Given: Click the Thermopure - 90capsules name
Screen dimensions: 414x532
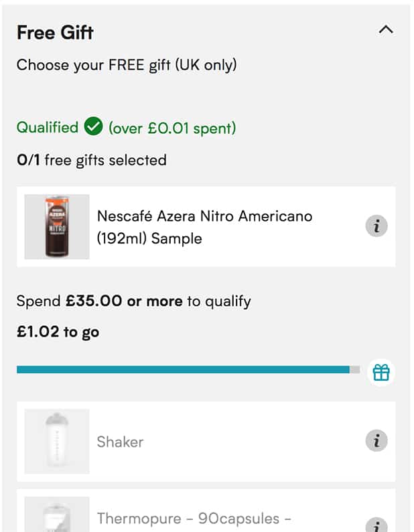Looking at the screenshot, I should click(194, 519).
